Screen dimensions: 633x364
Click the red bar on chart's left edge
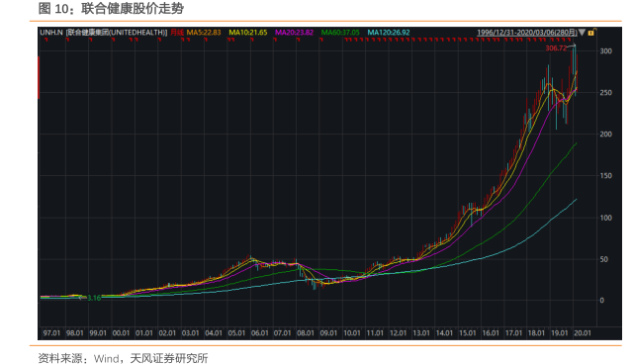point(39,77)
